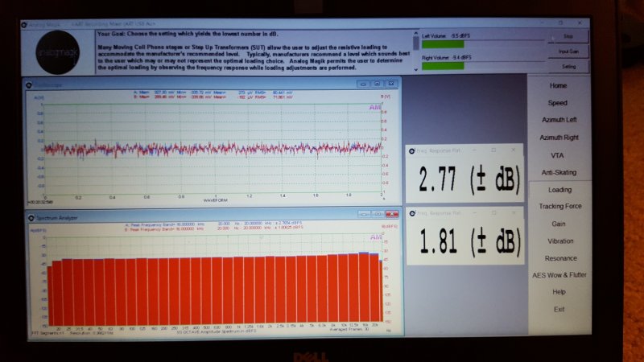Screen dimensions: 644x362
Task: Close the 1.81 dB Freq. Response window
Action: [514, 212]
